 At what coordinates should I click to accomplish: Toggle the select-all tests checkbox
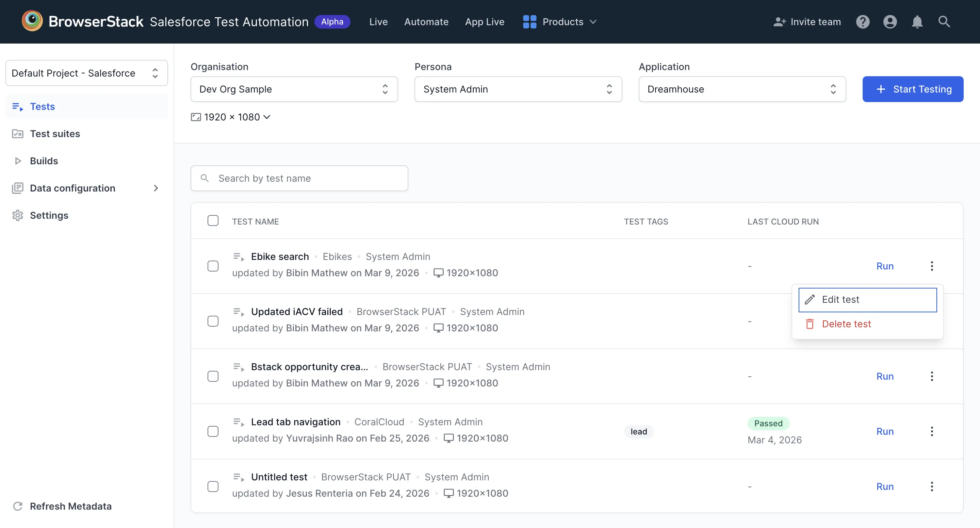click(x=213, y=221)
